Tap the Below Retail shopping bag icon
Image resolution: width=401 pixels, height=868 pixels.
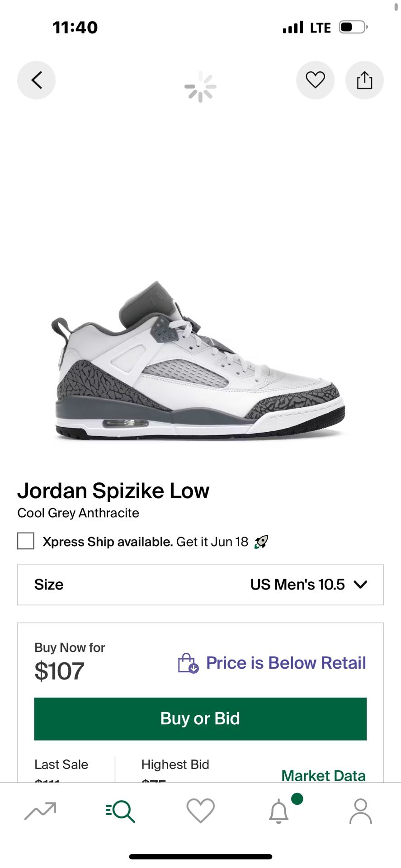(x=188, y=663)
